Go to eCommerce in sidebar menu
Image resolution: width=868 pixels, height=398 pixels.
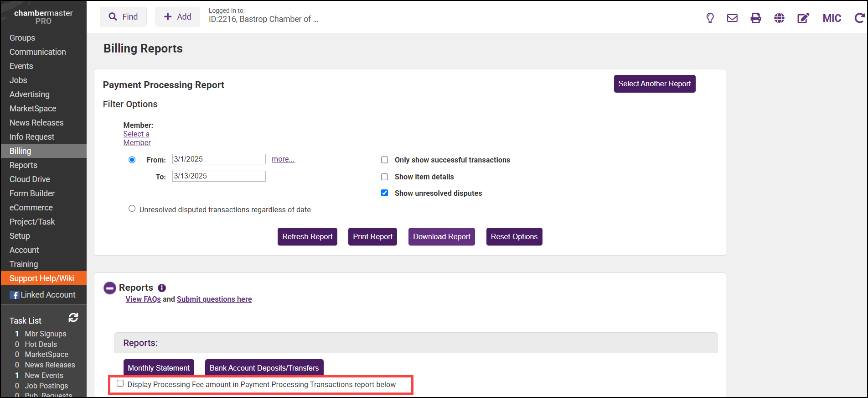(31, 208)
